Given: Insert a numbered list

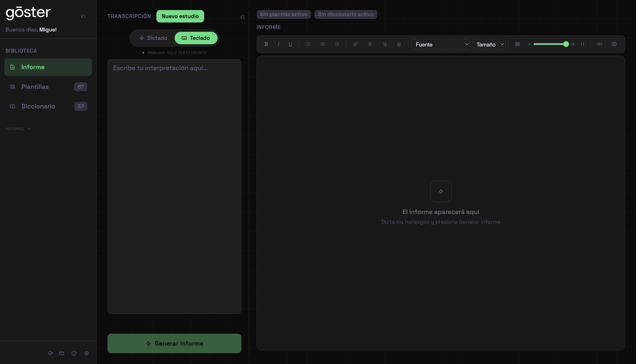Looking at the screenshot, I should [x=322, y=44].
